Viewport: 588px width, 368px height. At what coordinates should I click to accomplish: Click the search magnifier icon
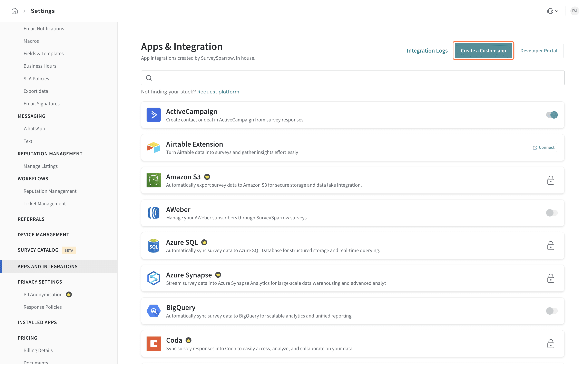click(x=149, y=78)
